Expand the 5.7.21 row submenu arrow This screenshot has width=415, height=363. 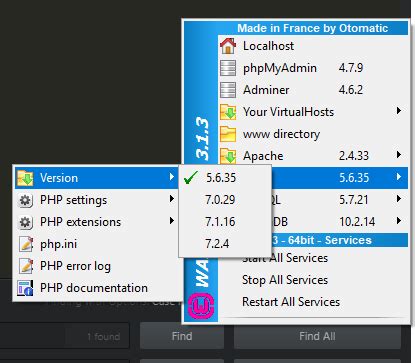point(399,199)
